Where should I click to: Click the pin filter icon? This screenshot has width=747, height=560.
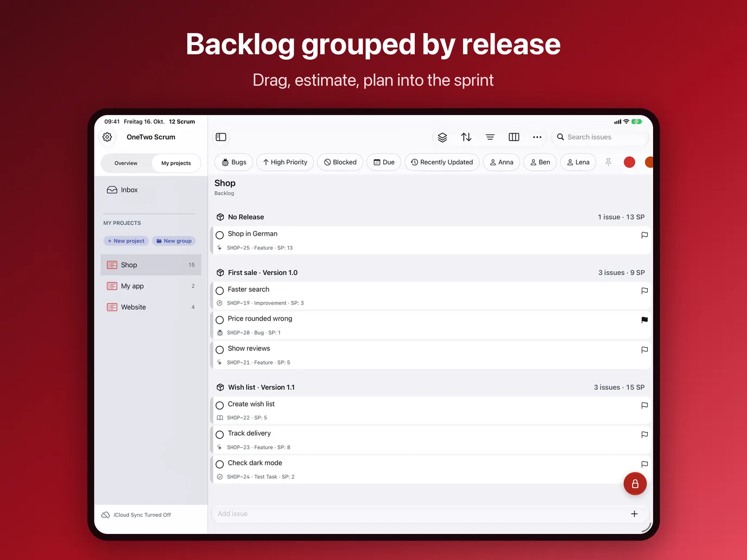[x=609, y=162]
